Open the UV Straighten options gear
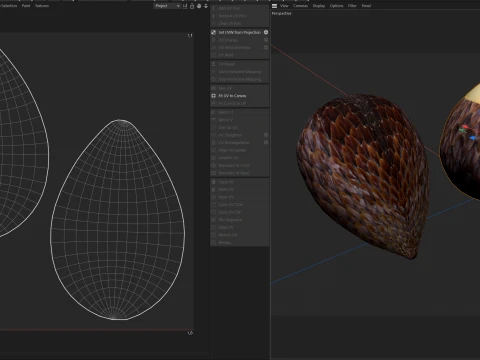This screenshot has width=480, height=360. [x=266, y=135]
